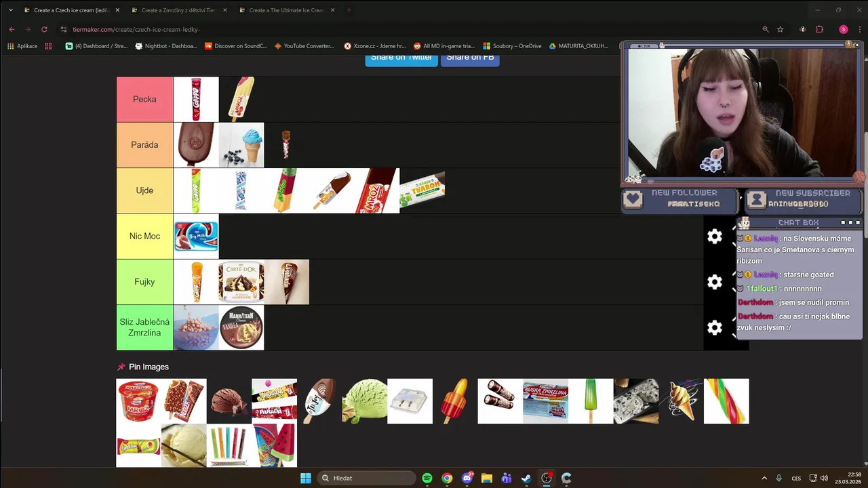The width and height of the screenshot is (868, 488).
Task: Open Steam from the taskbar
Action: pyautogui.click(x=526, y=478)
